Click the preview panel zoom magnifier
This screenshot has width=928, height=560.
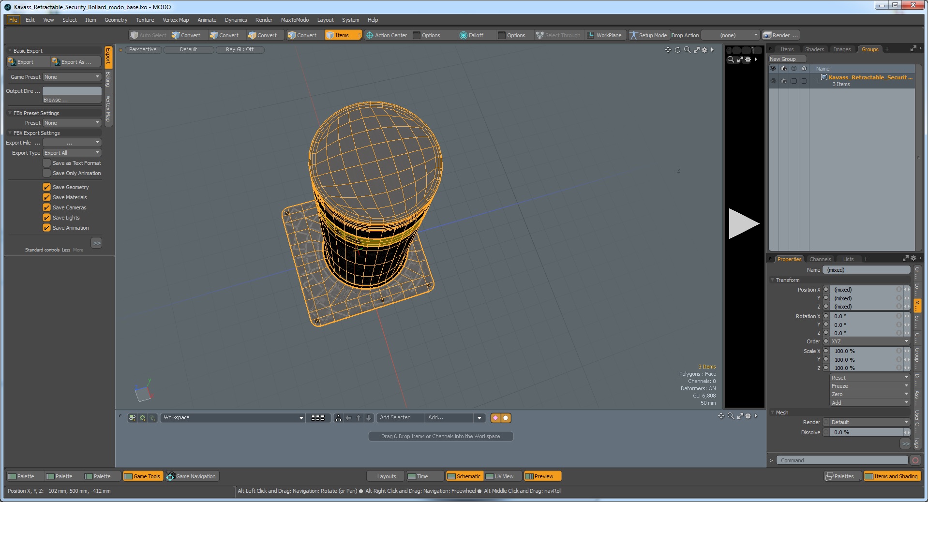point(731,59)
